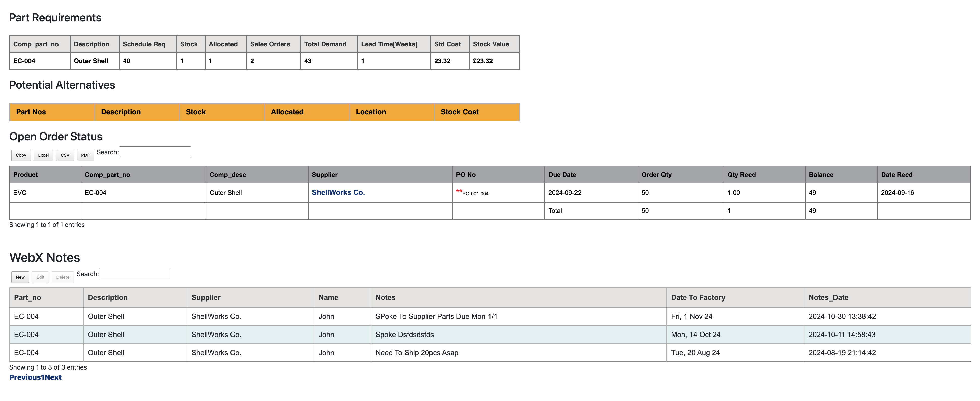The width and height of the screenshot is (980, 401).
Task: Click the Delete note button
Action: click(x=63, y=277)
